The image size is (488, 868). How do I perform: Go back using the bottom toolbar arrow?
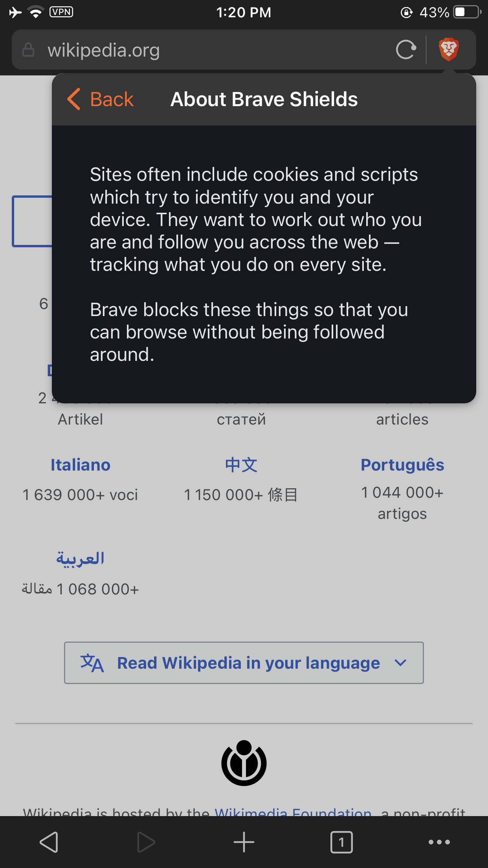click(49, 842)
